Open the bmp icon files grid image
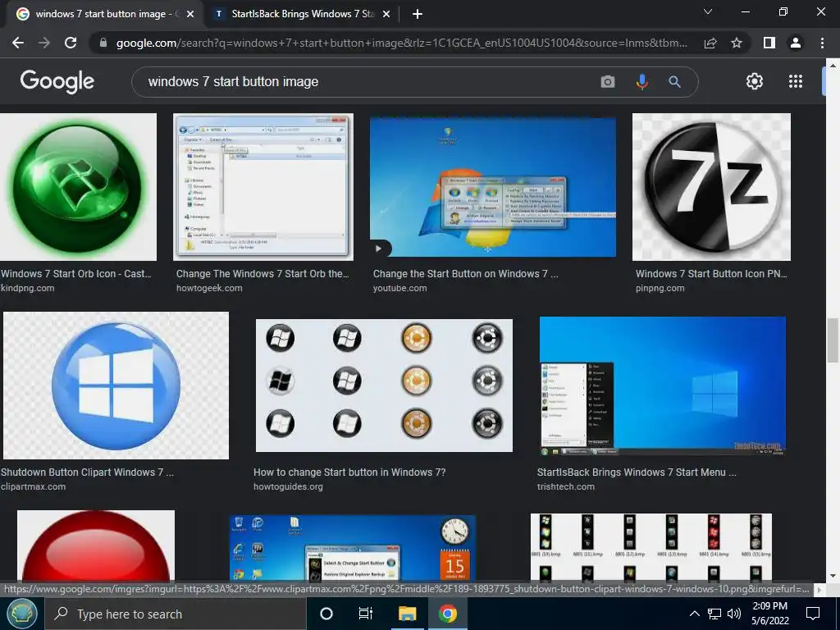 pos(651,547)
